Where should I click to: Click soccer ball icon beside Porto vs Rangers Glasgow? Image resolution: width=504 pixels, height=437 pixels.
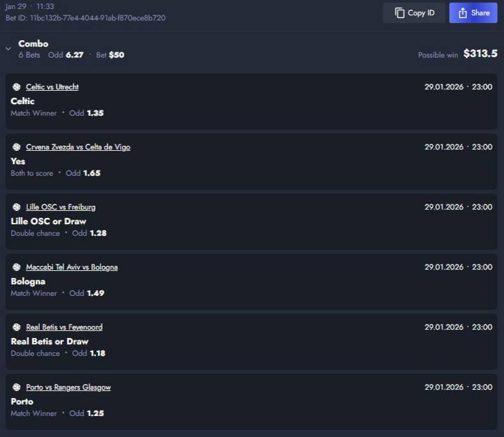(x=17, y=387)
